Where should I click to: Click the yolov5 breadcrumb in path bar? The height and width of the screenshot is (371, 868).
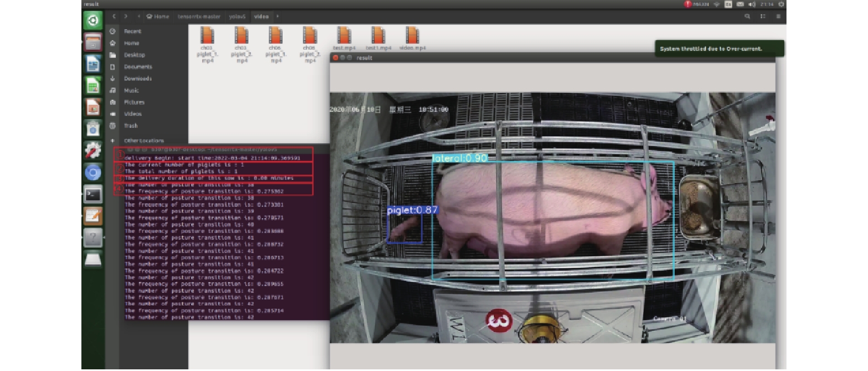click(237, 17)
